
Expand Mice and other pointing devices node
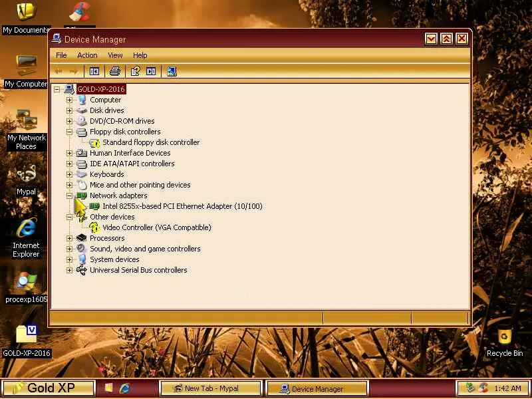(x=70, y=185)
